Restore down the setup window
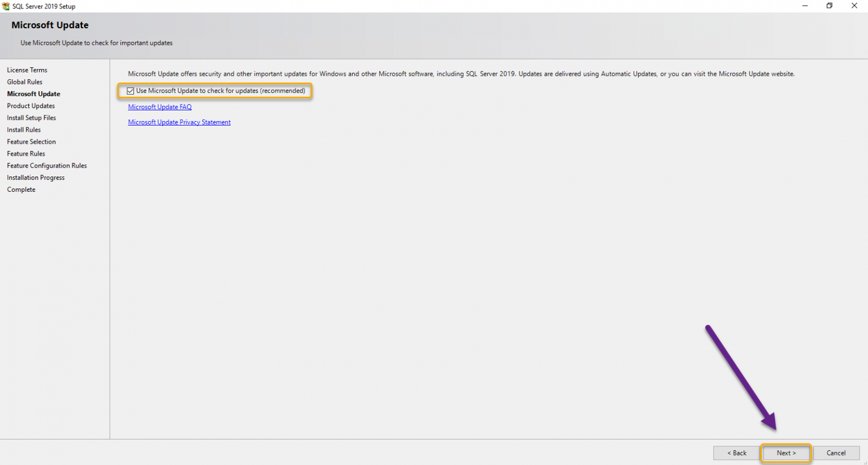868x465 pixels. (829, 6)
